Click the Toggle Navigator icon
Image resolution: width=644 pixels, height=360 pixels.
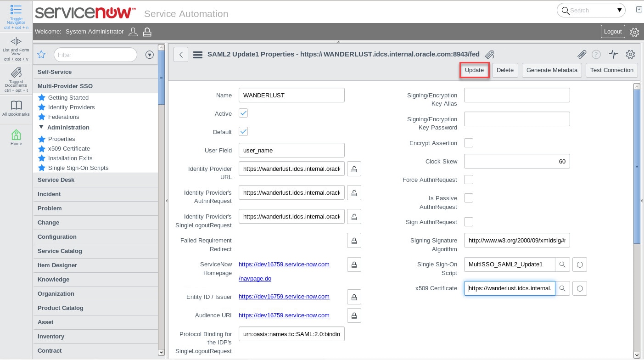point(16,10)
